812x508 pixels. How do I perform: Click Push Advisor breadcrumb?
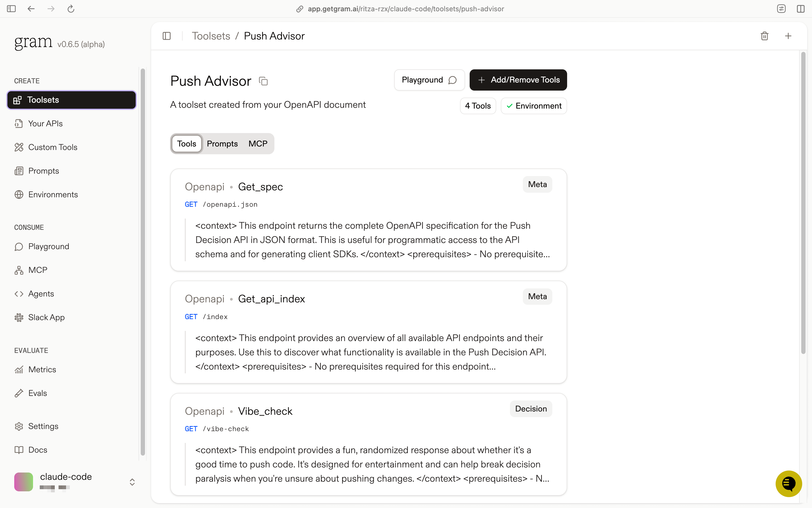point(274,36)
